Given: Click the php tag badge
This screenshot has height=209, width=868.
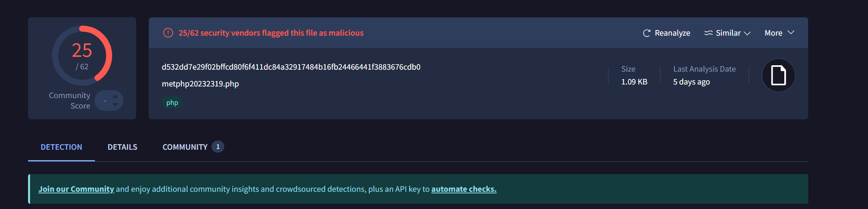Looking at the screenshot, I should coord(172,103).
